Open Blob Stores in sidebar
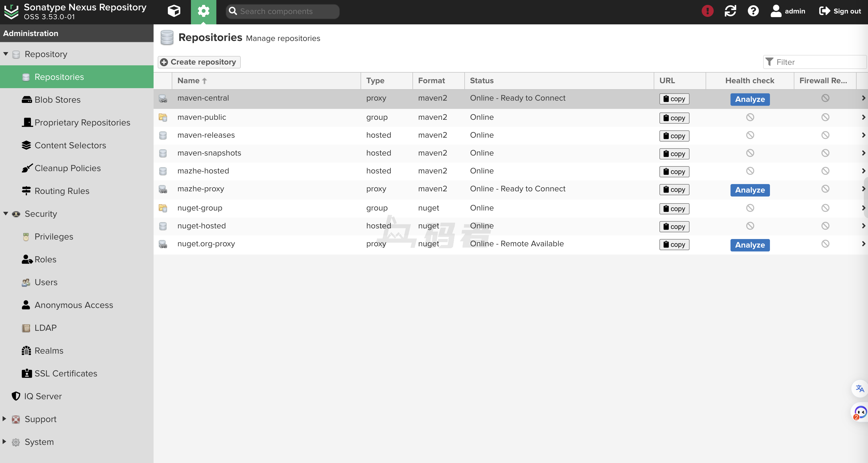868x463 pixels. pos(57,100)
